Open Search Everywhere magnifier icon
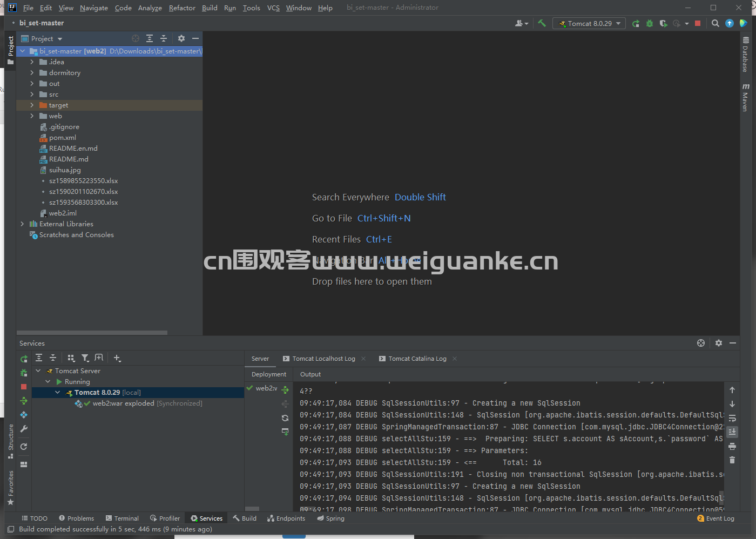The height and width of the screenshot is (539, 756). pos(715,23)
